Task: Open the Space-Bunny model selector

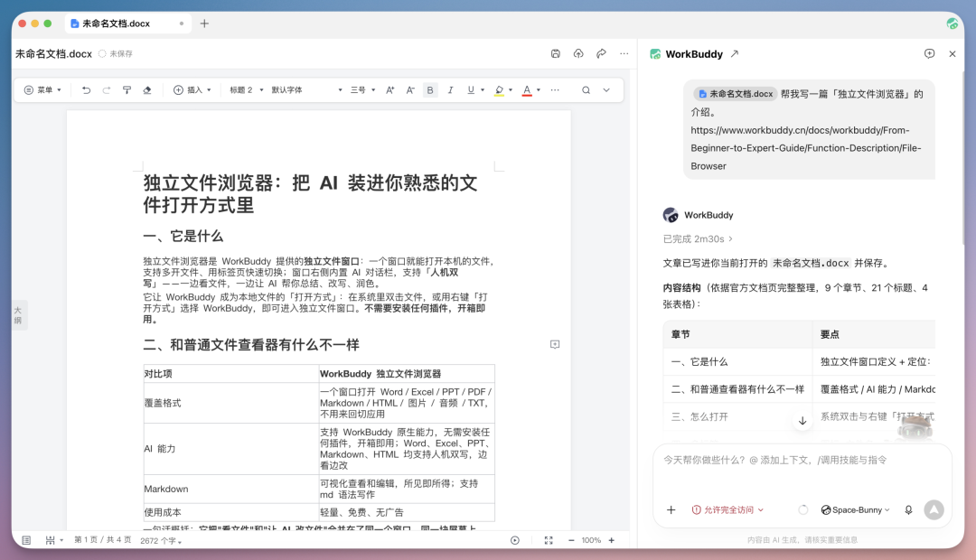Action: tap(855, 510)
